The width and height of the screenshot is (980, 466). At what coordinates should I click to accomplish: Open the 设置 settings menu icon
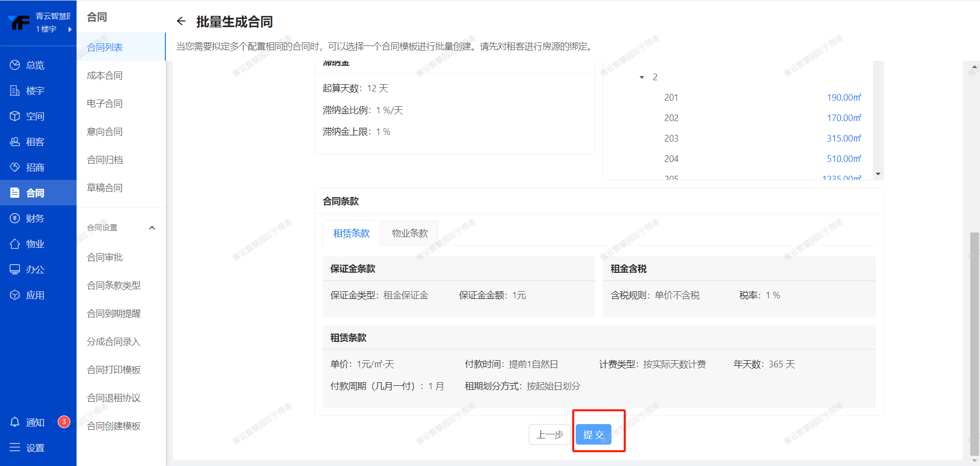[15, 448]
